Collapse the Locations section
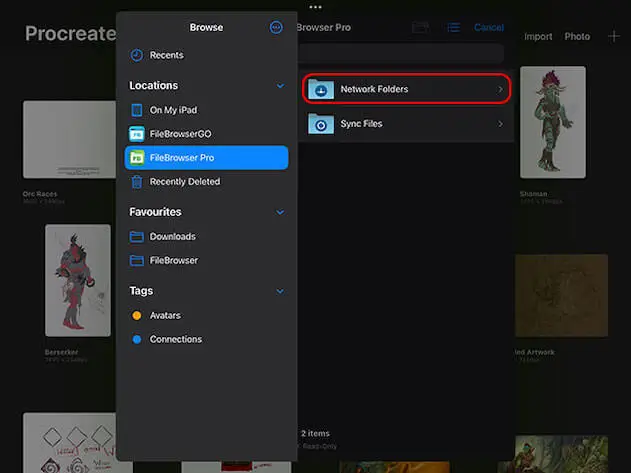Viewport: 631px width, 473px height. point(280,86)
